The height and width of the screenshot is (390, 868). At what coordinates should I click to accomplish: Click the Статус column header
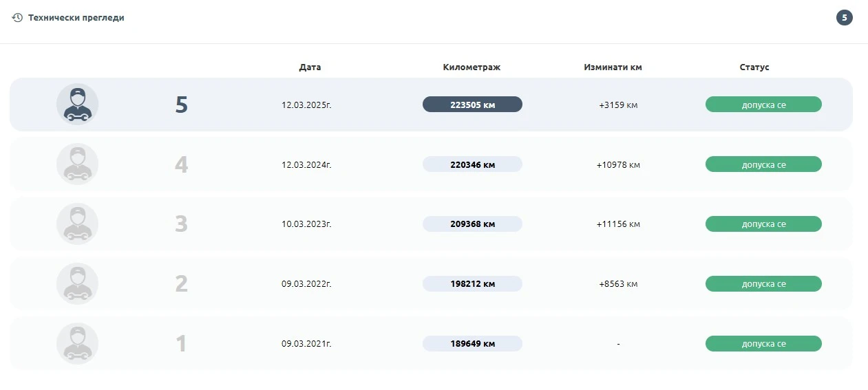tap(754, 67)
